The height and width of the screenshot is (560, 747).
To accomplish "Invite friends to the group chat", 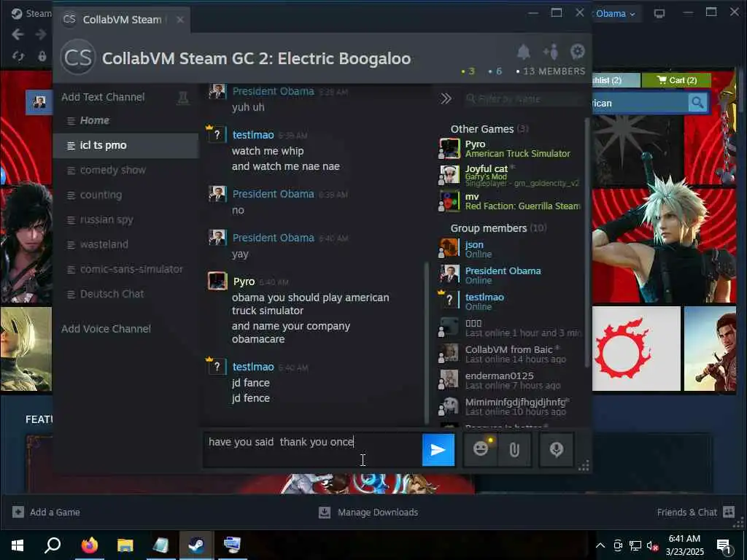I will pos(550,52).
